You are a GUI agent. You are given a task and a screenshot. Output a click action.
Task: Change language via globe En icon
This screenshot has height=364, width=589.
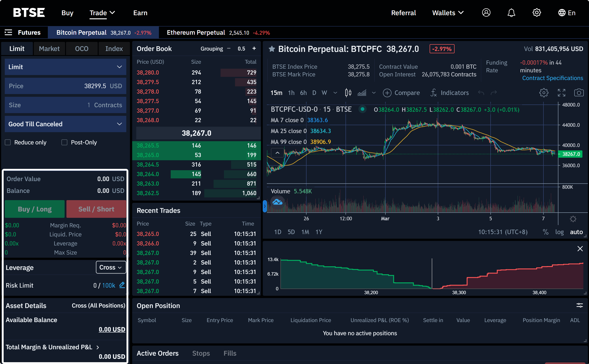(567, 13)
